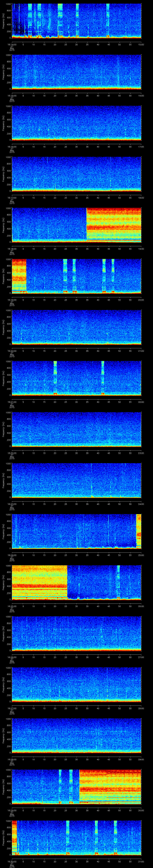Click the 16:21:00 start time label
This screenshot has width=153, height=868.
click(12, 402)
